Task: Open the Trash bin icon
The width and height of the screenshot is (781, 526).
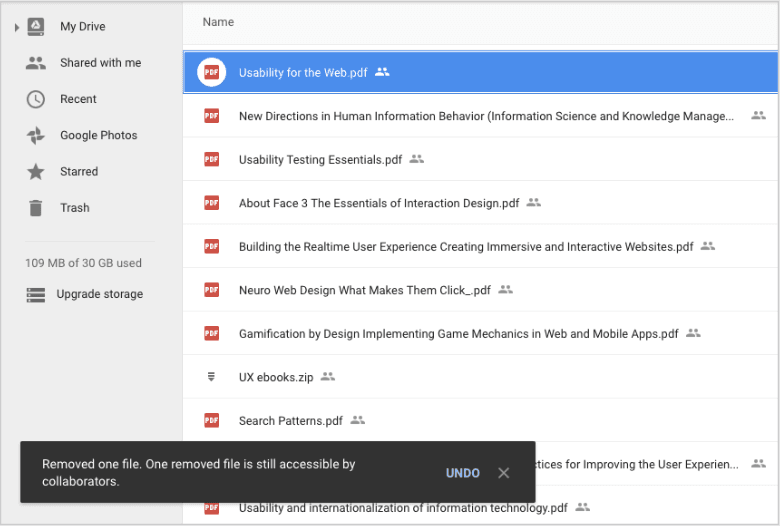Action: [x=36, y=208]
